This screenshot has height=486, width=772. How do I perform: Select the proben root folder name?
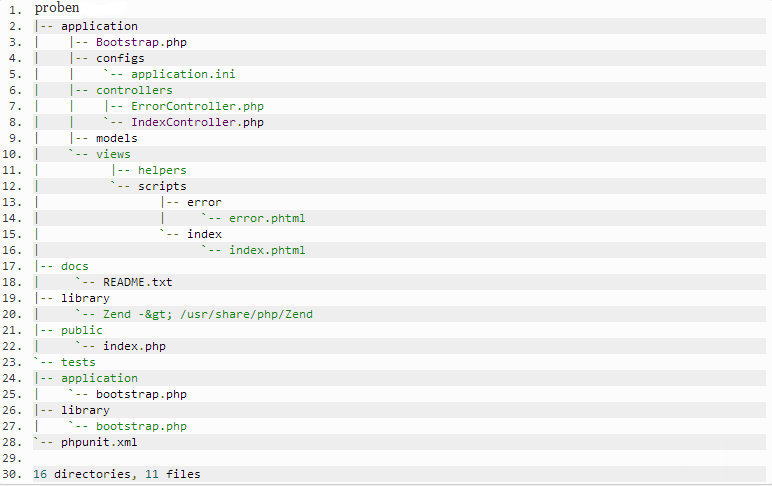point(57,8)
